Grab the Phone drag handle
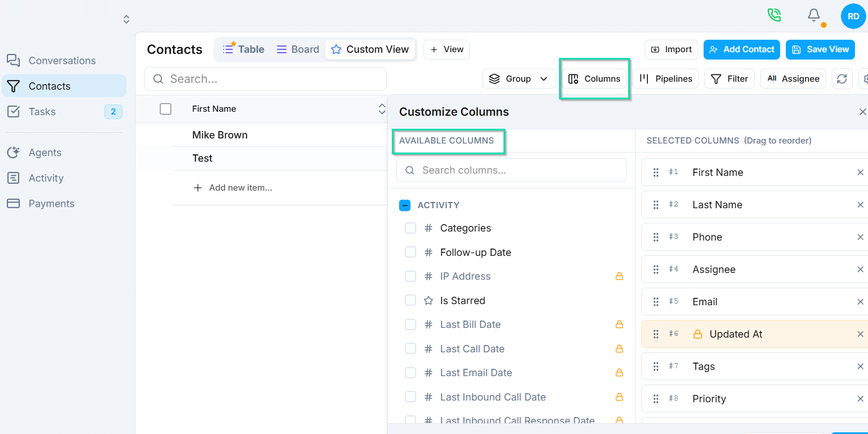 coord(656,237)
